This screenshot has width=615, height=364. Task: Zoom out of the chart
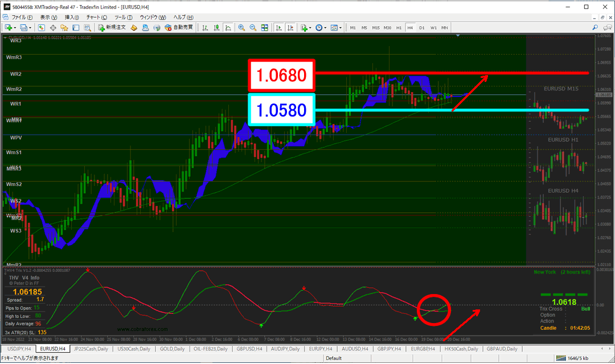click(253, 27)
